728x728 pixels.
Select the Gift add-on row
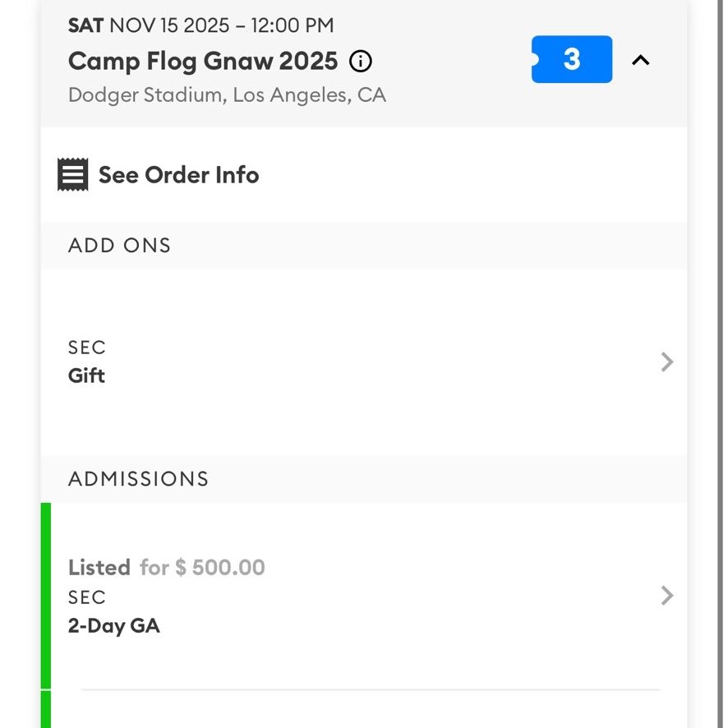tap(363, 362)
